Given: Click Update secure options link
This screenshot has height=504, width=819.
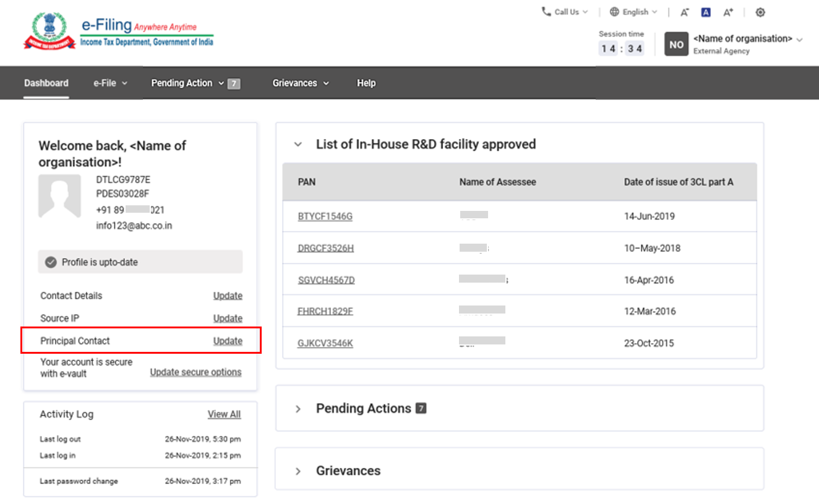Looking at the screenshot, I should [195, 372].
